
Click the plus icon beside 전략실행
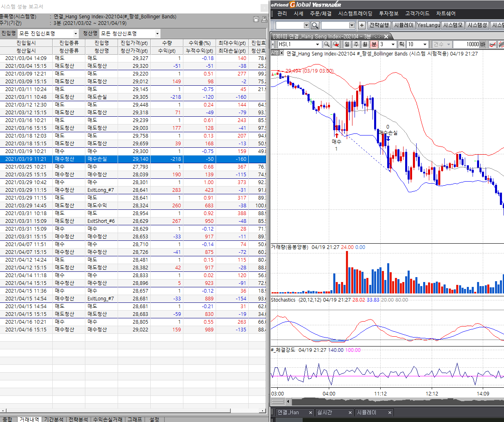(362, 25)
